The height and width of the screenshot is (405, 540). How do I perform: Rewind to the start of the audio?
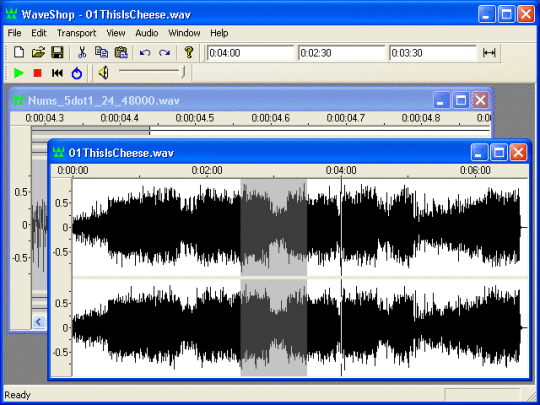(57, 73)
